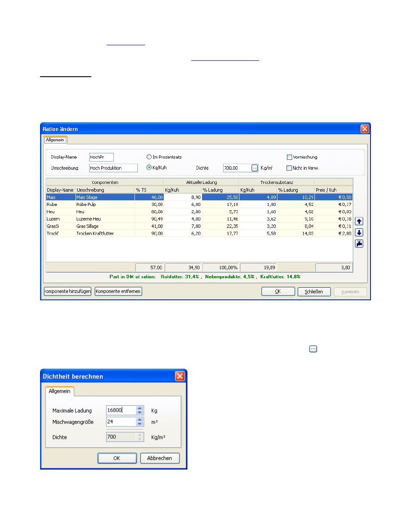Select Allgemein tab in Dichtheit berechnen
The height and width of the screenshot is (532, 411).
59,391
